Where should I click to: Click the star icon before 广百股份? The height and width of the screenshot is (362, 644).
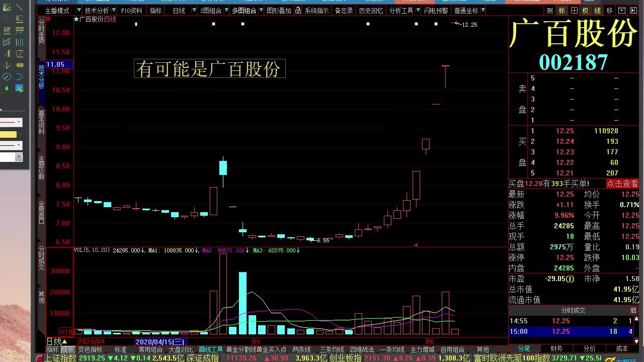pyautogui.click(x=76, y=19)
